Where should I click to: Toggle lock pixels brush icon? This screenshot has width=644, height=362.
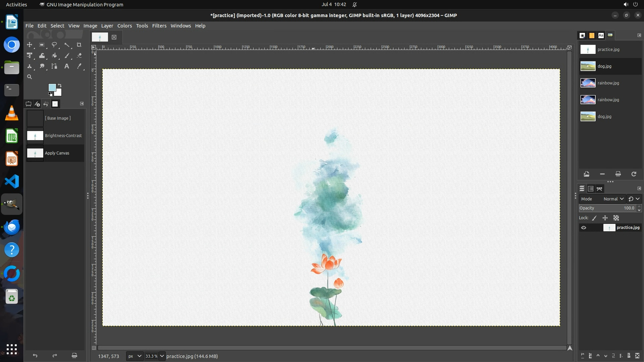pyautogui.click(x=594, y=218)
